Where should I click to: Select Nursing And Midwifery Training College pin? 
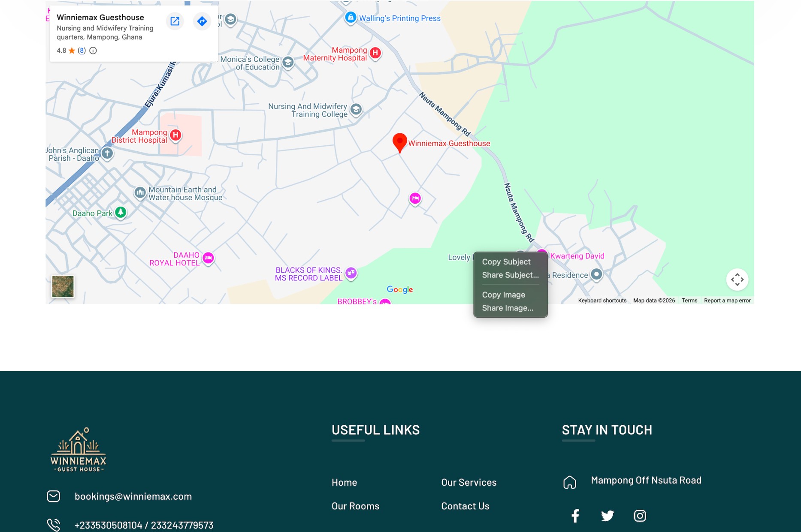coord(356,110)
